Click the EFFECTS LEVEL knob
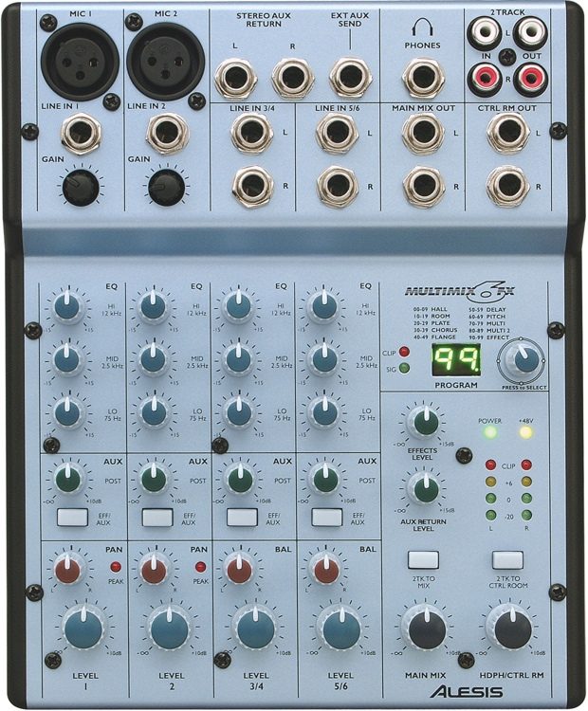Screen dimensions: 588x711 425,422
